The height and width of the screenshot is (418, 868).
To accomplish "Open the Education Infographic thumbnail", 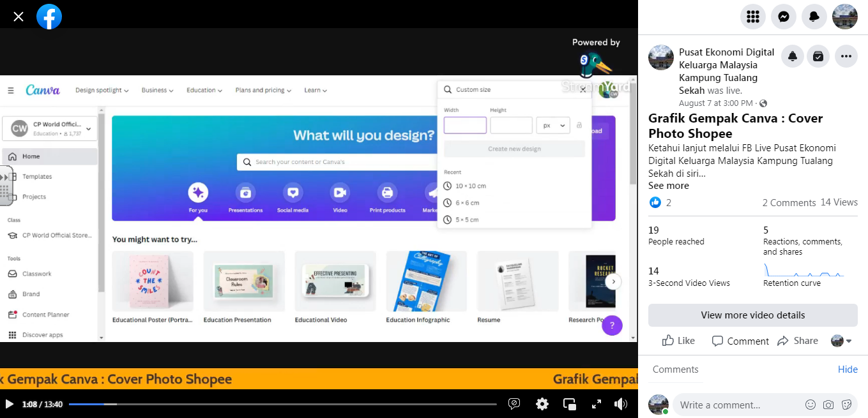I will (427, 281).
